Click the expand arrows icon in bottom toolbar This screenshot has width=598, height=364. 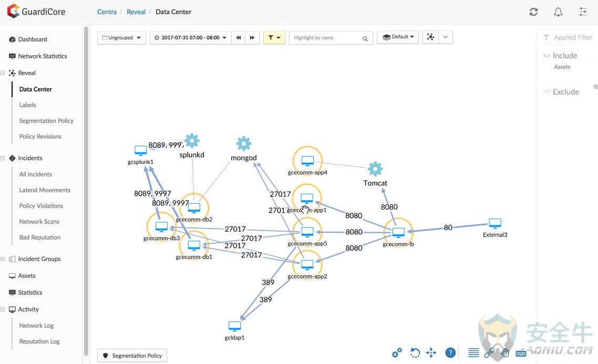431,353
